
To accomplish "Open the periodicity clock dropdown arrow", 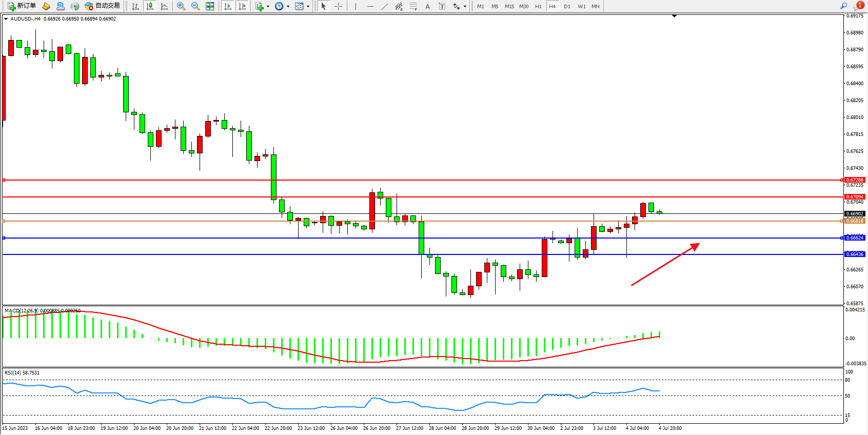I will click(x=288, y=7).
